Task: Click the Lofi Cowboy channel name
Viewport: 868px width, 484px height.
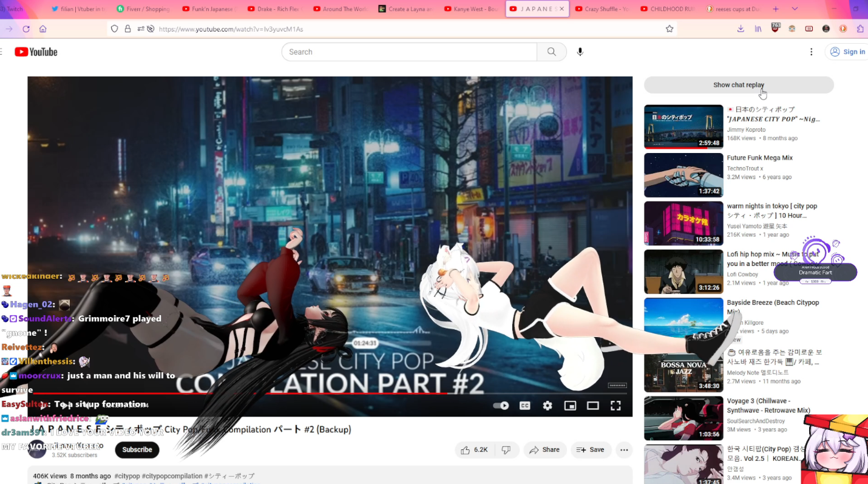Action: (x=742, y=274)
